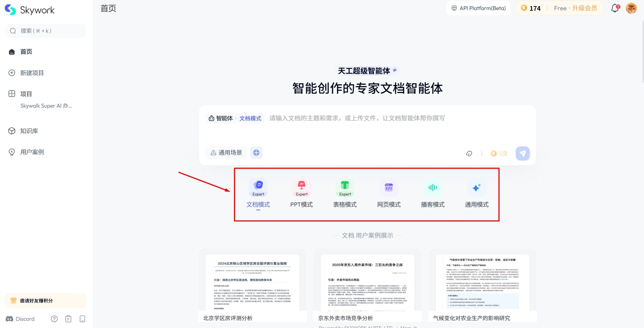Open the user avatar menu

point(631,8)
